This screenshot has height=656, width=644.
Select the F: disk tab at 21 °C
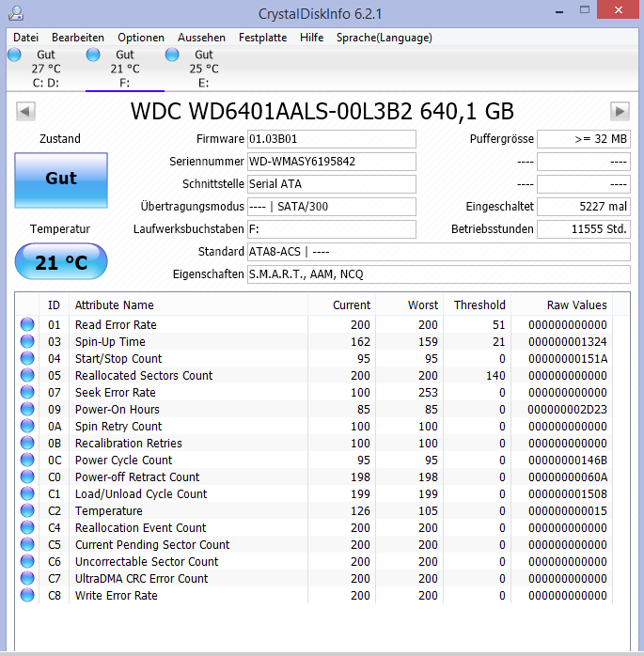coord(125,69)
